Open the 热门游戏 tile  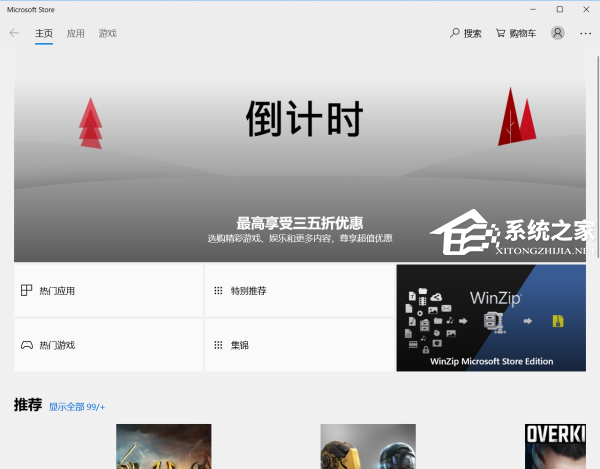(108, 345)
